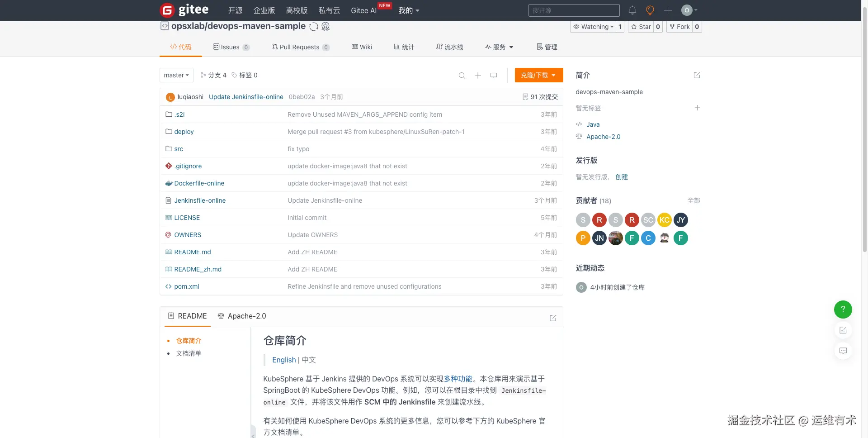The width and height of the screenshot is (868, 438).
Task: Click the green help question mark button
Action: pos(843,309)
